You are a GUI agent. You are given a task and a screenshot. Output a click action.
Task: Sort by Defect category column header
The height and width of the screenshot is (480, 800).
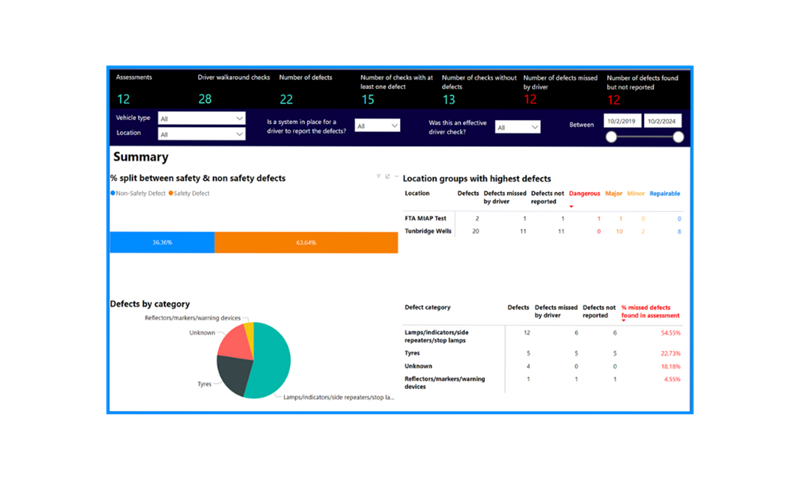click(x=428, y=308)
